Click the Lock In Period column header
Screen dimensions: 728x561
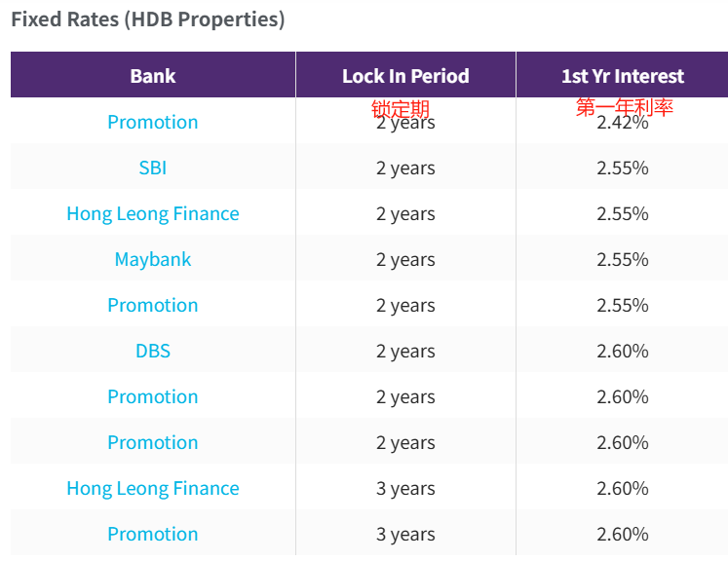click(405, 76)
